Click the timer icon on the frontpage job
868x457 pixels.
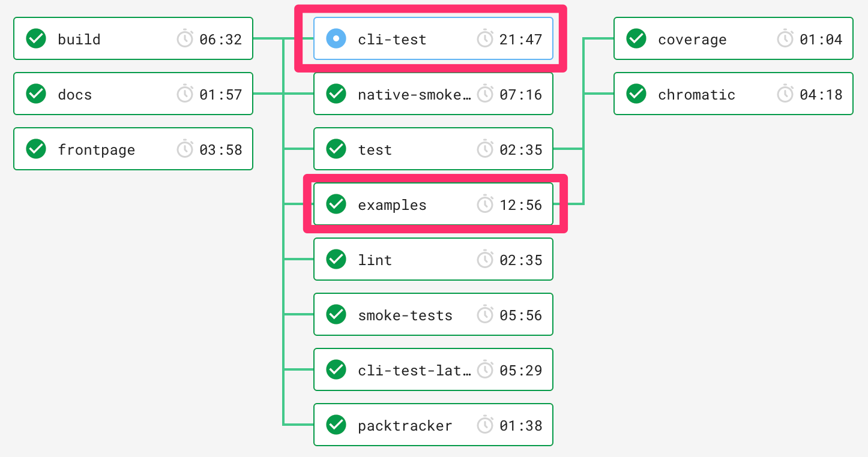(x=184, y=149)
